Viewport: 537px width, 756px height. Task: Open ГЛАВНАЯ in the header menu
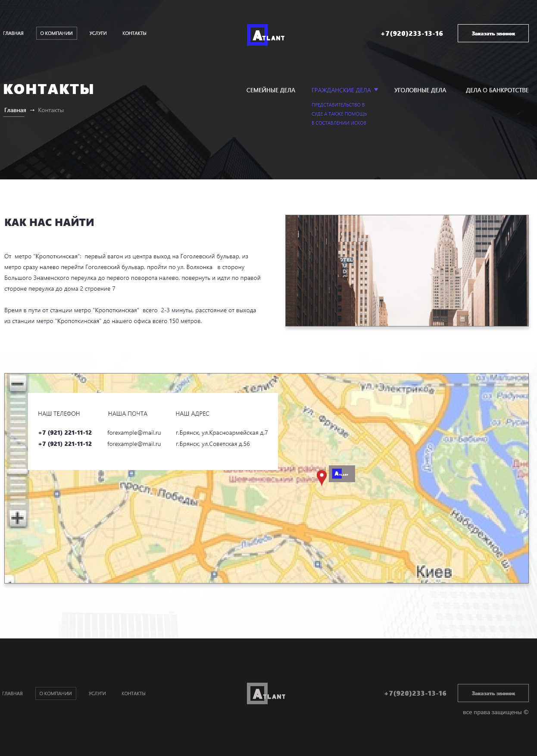[13, 33]
